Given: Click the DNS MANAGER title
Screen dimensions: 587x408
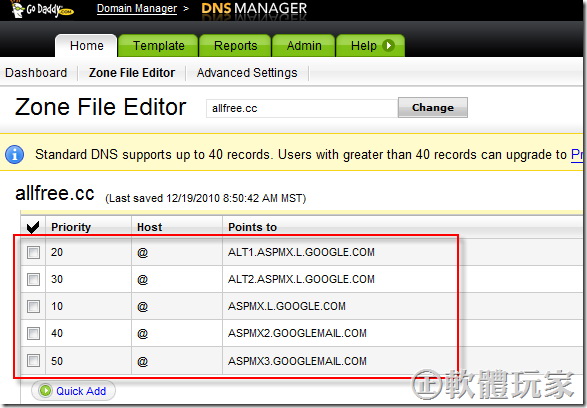Looking at the screenshot, I should 254,8.
